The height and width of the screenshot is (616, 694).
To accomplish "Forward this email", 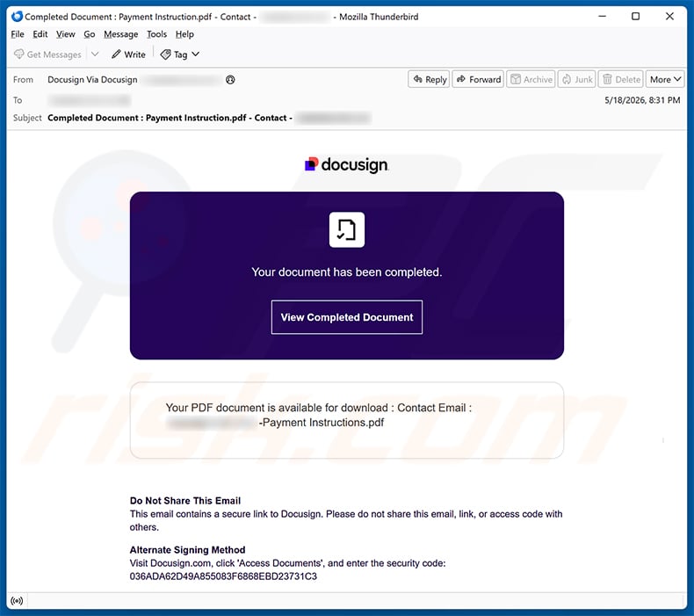I will coord(478,79).
